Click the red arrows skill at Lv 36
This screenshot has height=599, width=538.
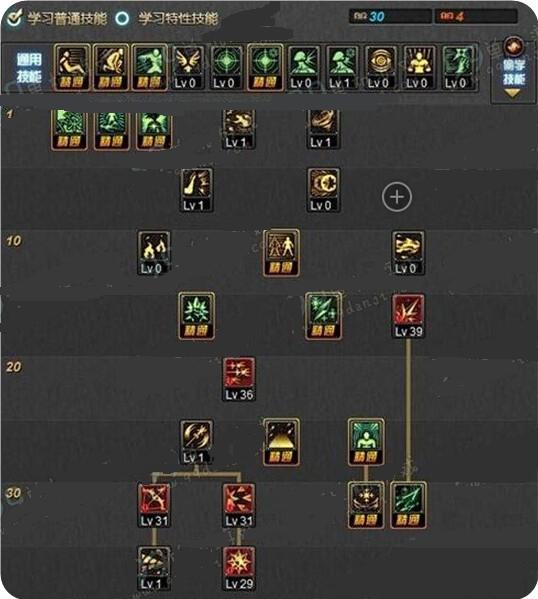(239, 379)
